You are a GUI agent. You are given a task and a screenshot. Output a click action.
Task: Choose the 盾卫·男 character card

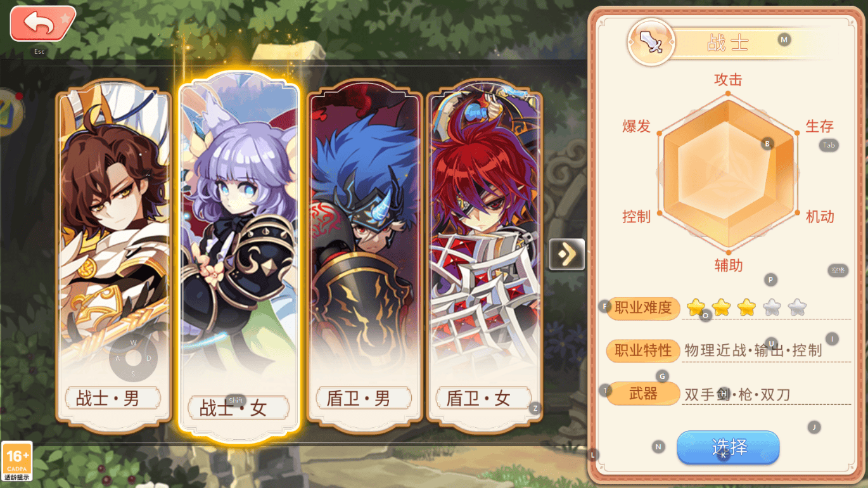click(x=364, y=257)
